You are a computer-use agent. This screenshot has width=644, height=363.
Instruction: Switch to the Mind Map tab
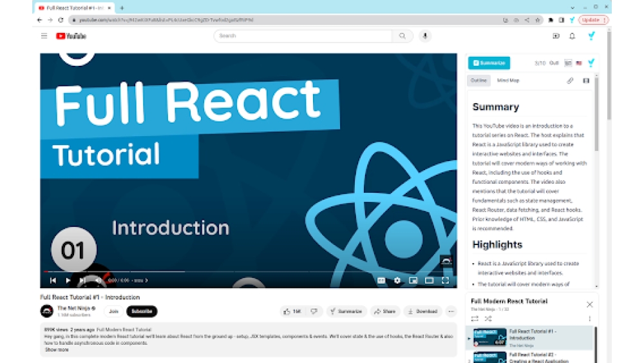tap(508, 81)
